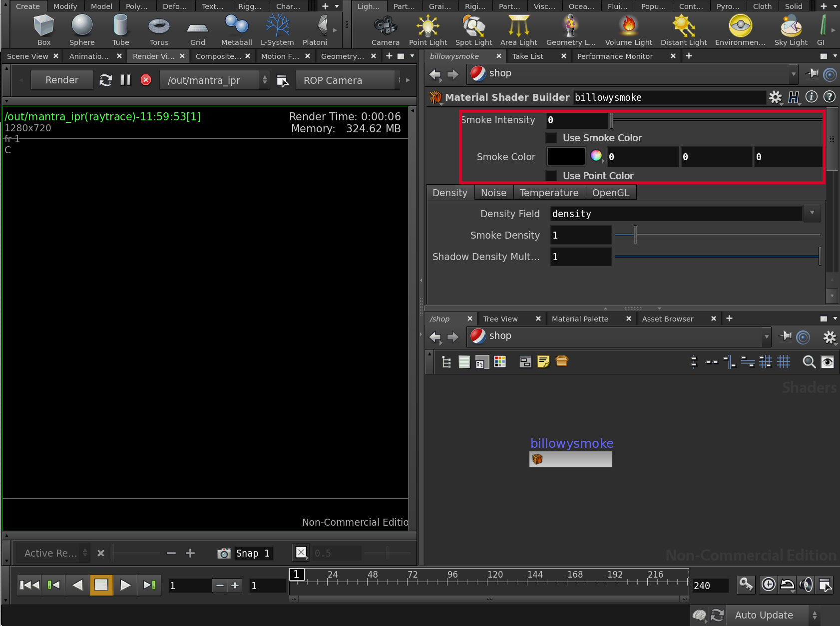Open the Density Field dropdown arrow
This screenshot has width=840, height=626.
[x=812, y=213]
